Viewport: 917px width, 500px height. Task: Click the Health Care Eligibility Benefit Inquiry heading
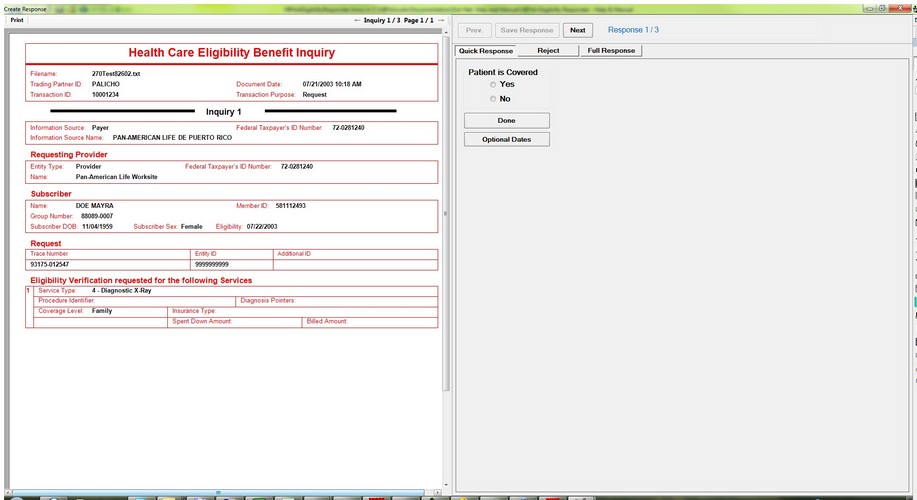click(232, 53)
